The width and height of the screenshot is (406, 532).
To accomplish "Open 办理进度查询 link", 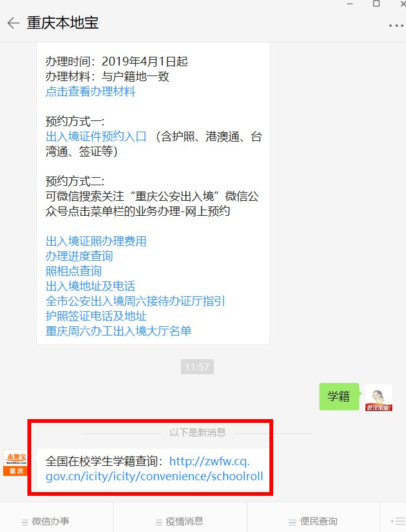I will [79, 256].
